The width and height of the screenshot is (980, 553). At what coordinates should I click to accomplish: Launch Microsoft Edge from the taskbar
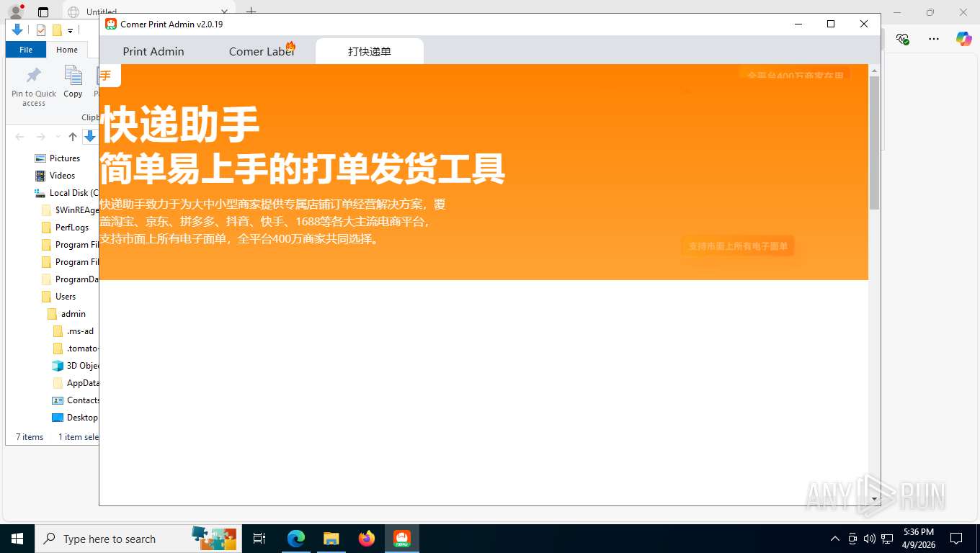click(x=296, y=539)
